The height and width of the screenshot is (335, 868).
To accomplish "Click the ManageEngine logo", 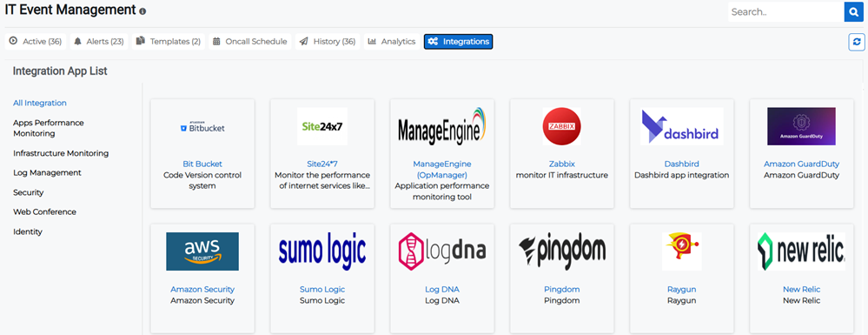I will pos(441,126).
